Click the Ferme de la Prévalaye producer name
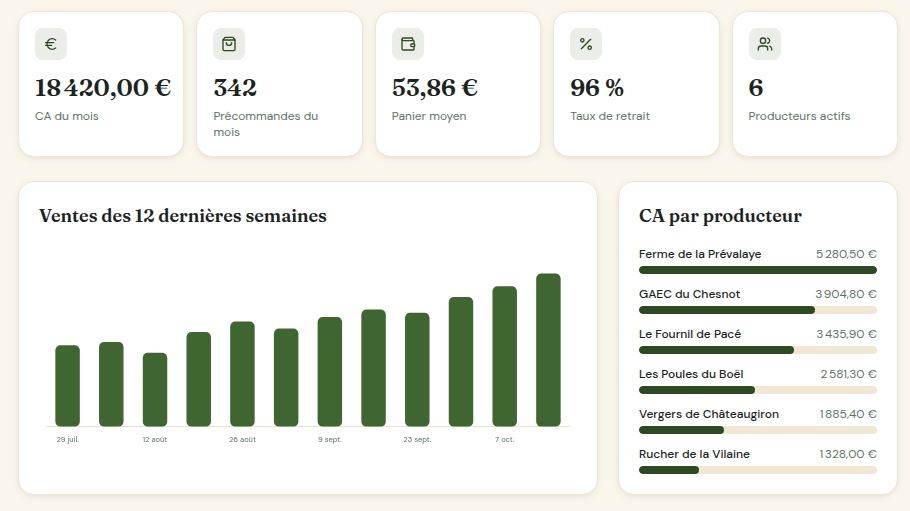This screenshot has width=910, height=511. [x=700, y=254]
